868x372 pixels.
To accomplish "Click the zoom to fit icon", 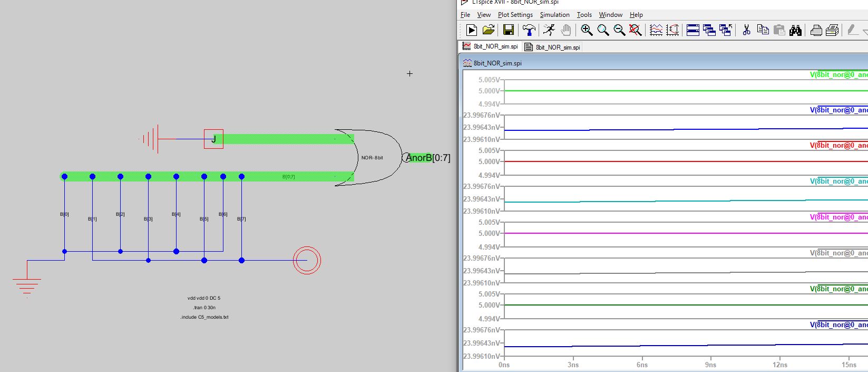I will point(636,30).
